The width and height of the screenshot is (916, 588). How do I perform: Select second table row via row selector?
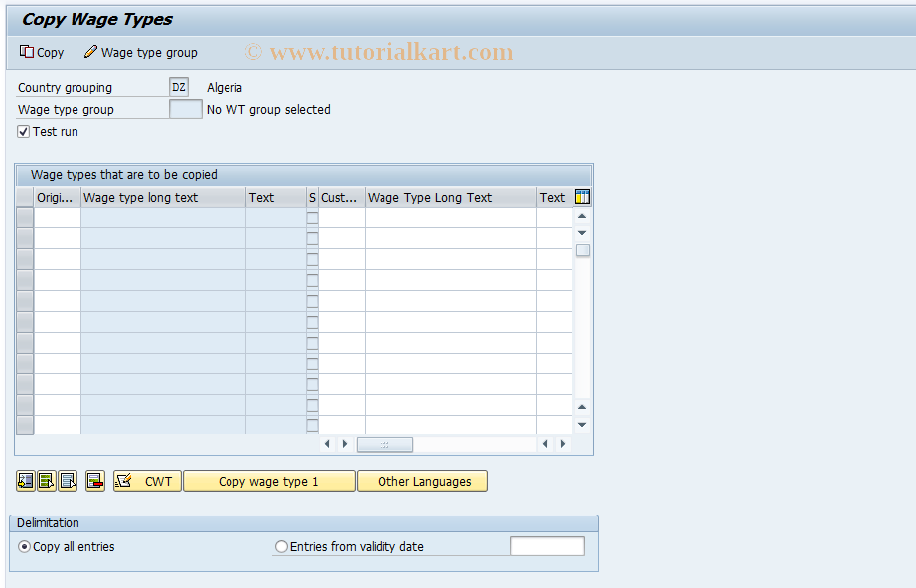coord(25,238)
